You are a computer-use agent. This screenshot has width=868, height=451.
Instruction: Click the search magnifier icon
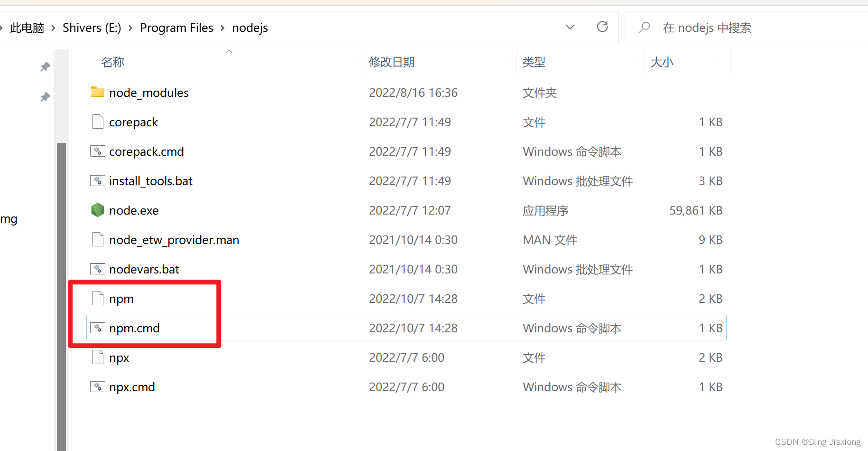tap(644, 28)
